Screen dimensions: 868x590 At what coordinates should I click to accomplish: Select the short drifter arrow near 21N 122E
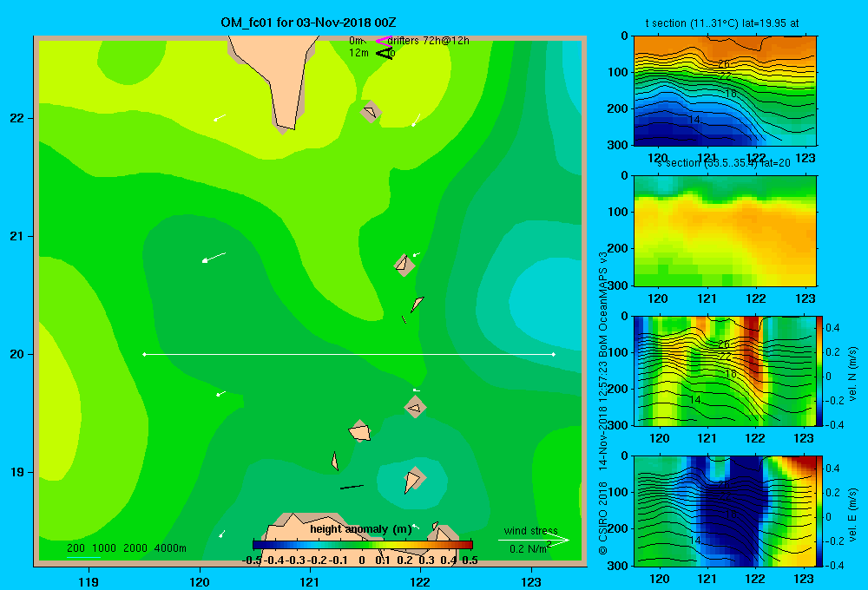(x=417, y=254)
